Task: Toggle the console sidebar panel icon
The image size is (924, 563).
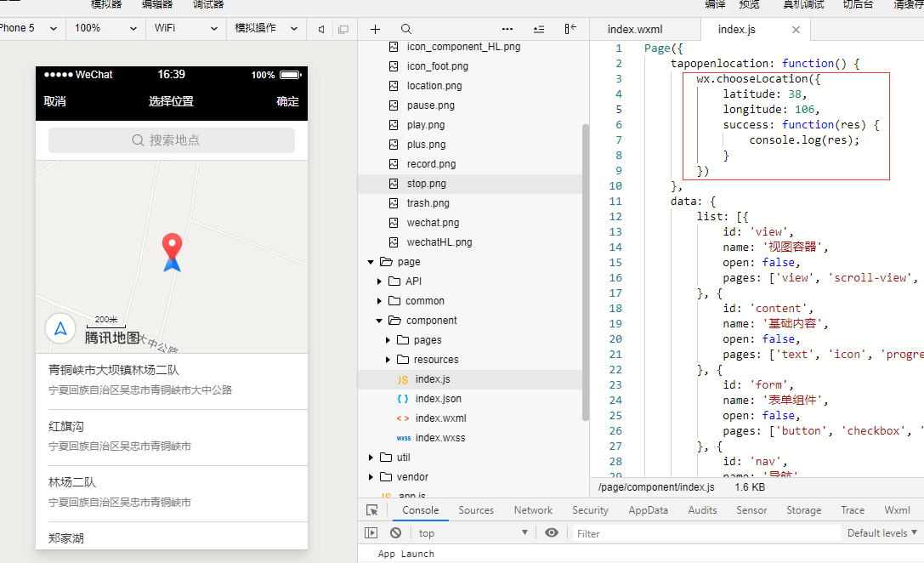Action: tap(371, 533)
